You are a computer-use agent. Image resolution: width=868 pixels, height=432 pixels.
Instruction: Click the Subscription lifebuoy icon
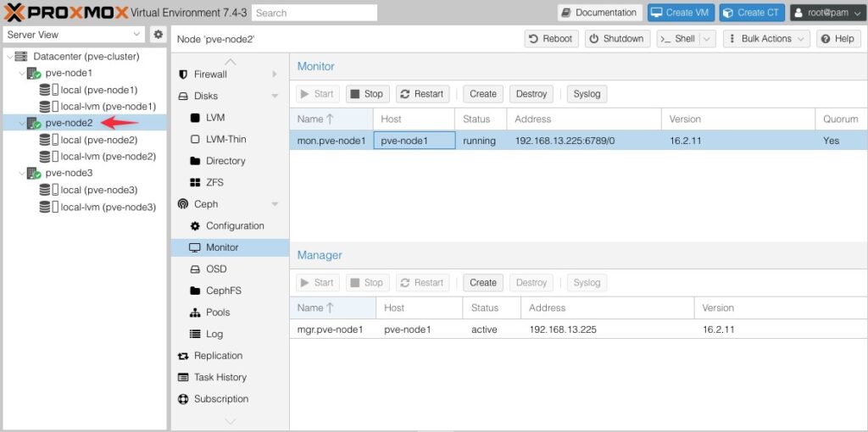[x=183, y=399]
